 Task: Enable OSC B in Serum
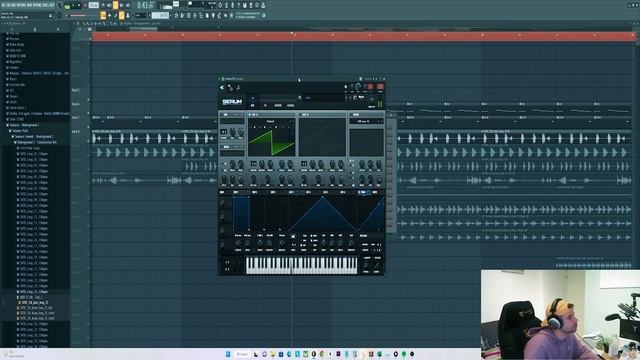pos(300,115)
